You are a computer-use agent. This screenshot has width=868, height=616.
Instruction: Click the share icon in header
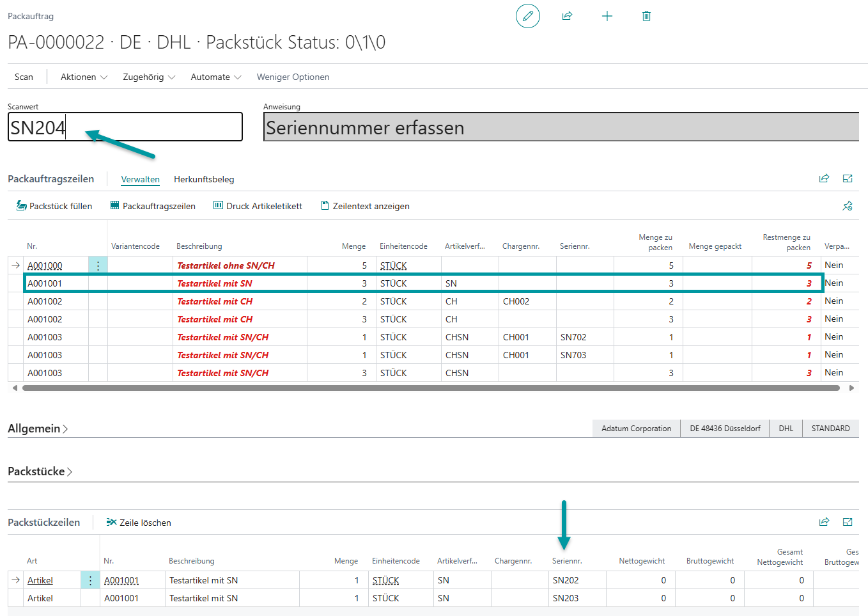click(x=567, y=16)
